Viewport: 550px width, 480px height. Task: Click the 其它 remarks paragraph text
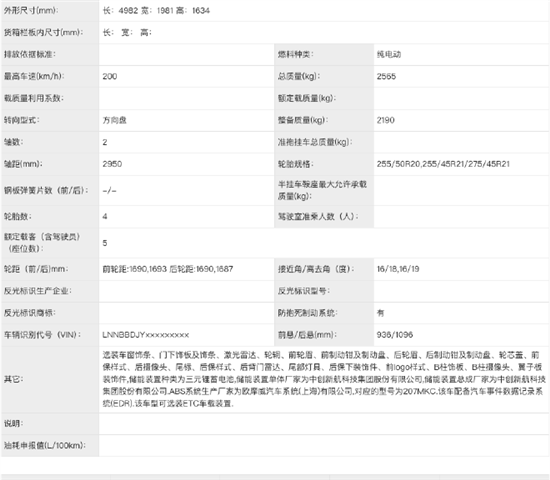(324, 379)
